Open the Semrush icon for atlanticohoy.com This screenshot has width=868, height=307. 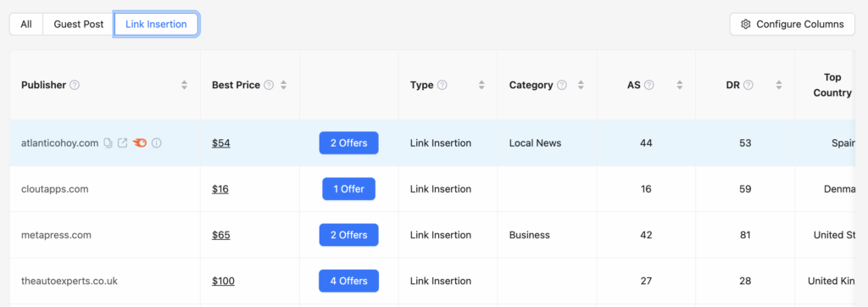[x=140, y=143]
